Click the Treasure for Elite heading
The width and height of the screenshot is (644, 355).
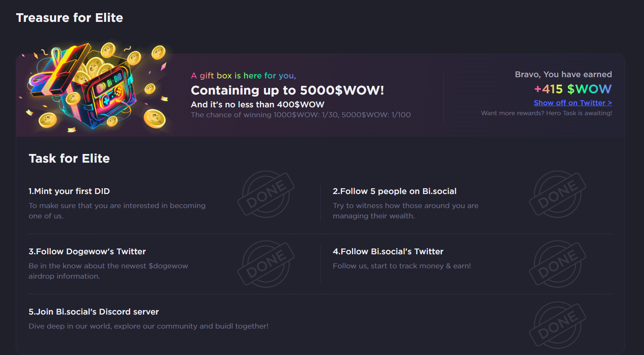tap(69, 18)
